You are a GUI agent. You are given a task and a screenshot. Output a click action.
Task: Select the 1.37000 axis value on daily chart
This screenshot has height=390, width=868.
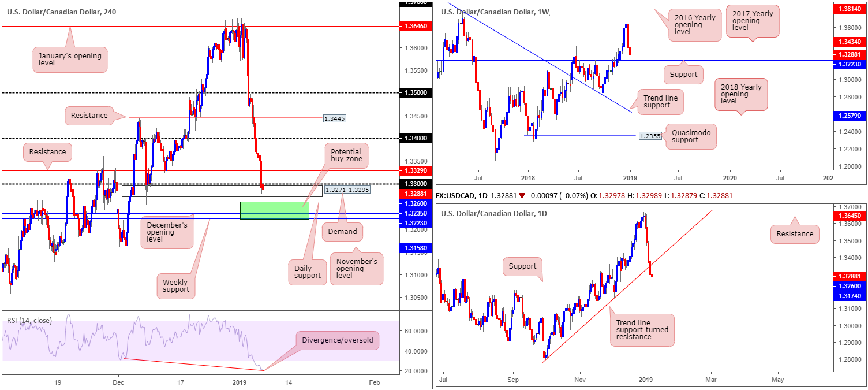coord(851,206)
